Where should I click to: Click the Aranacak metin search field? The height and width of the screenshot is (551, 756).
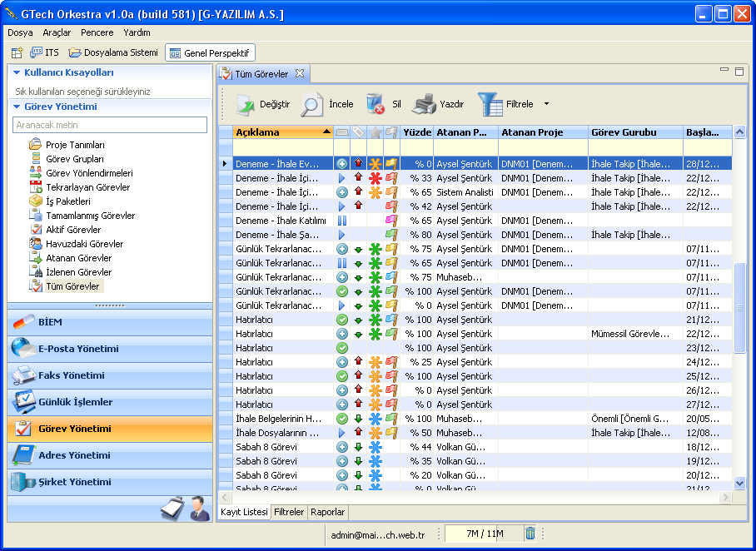click(110, 125)
